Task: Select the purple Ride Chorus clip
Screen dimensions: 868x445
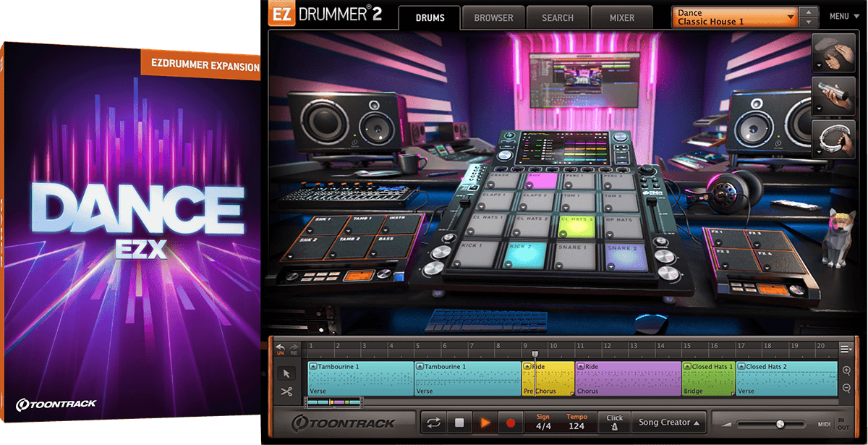Action: point(628,379)
